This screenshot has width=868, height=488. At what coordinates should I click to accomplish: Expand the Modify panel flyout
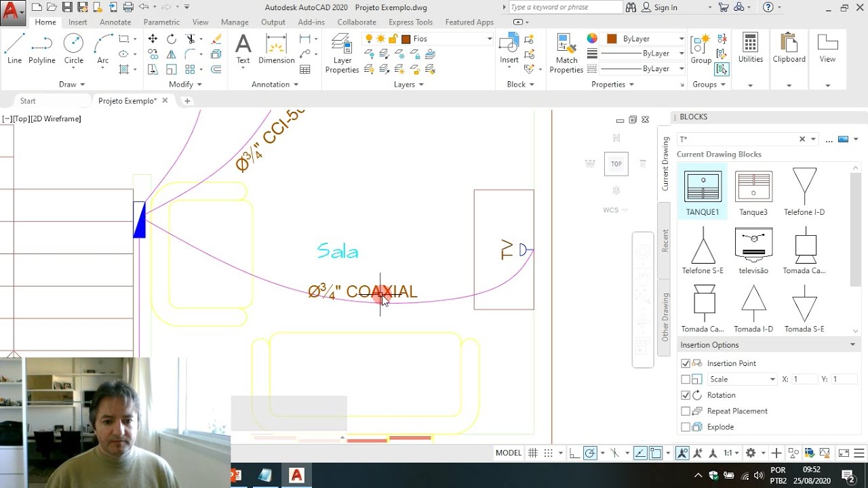point(186,85)
